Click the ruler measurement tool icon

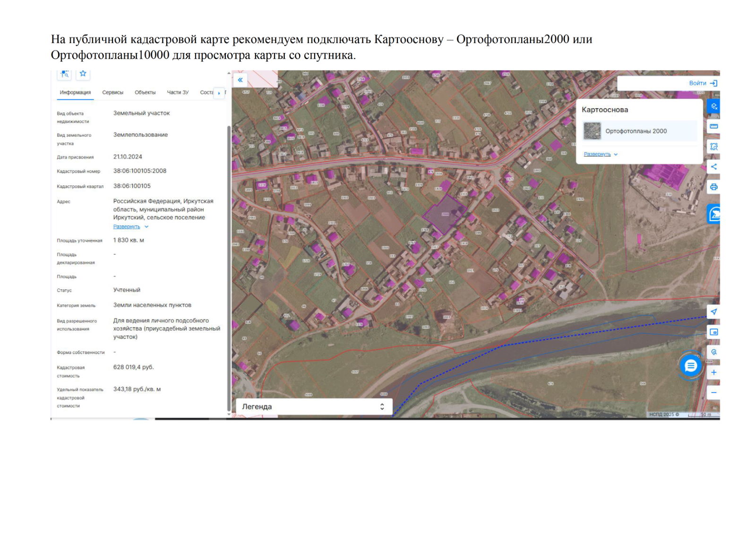tap(713, 127)
